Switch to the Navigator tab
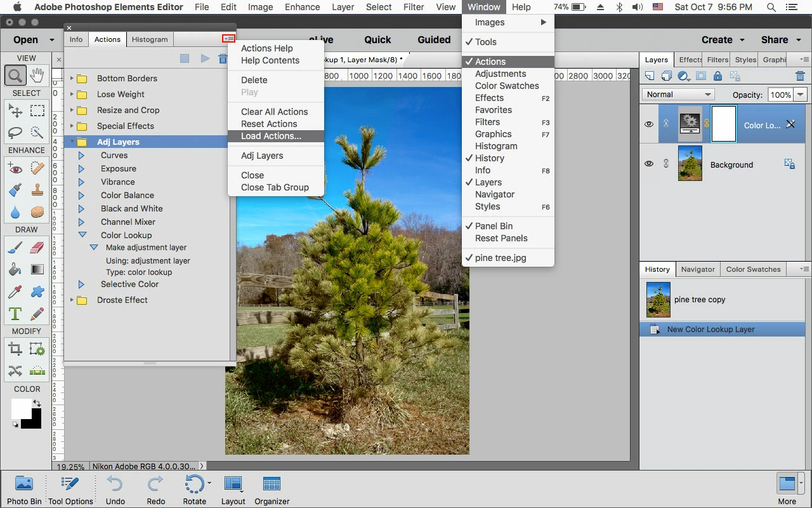 [x=698, y=269]
